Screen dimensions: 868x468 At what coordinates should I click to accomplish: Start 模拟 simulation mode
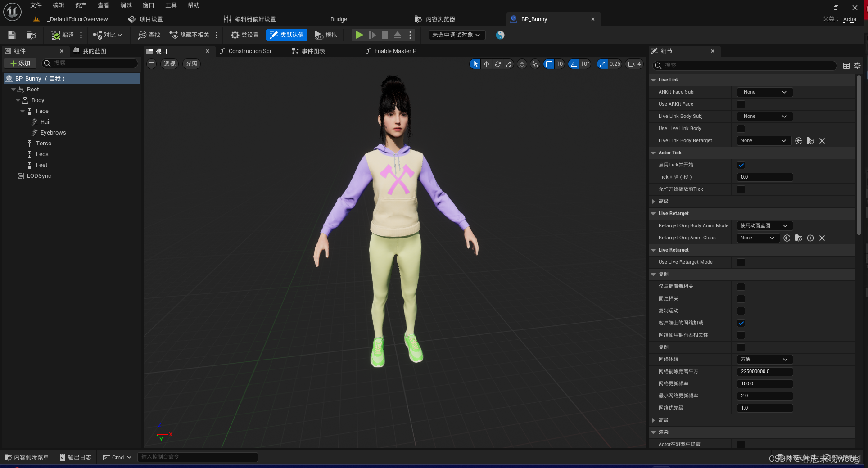tap(325, 35)
